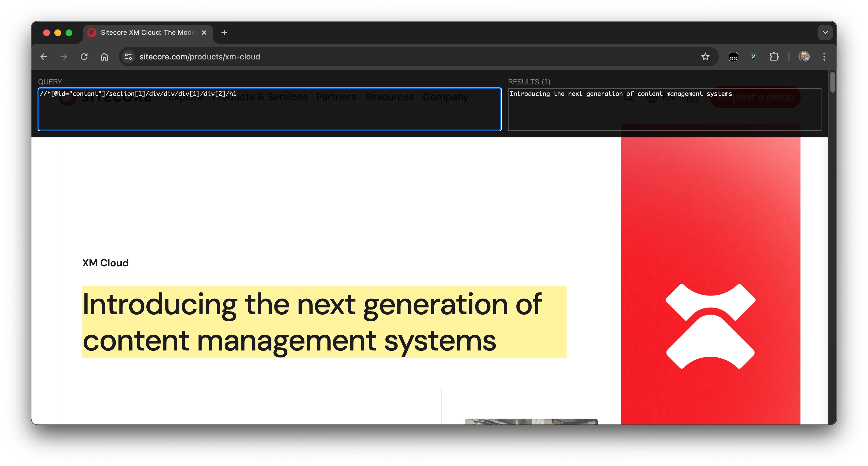Open the XPath helper extension icon
This screenshot has height=466, width=868.
(753, 57)
